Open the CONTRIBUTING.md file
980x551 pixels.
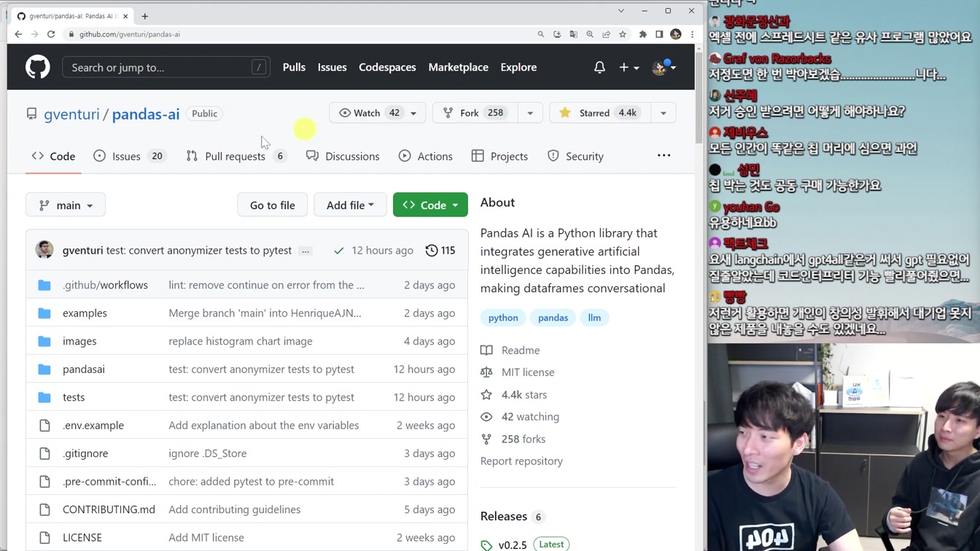pyautogui.click(x=109, y=509)
